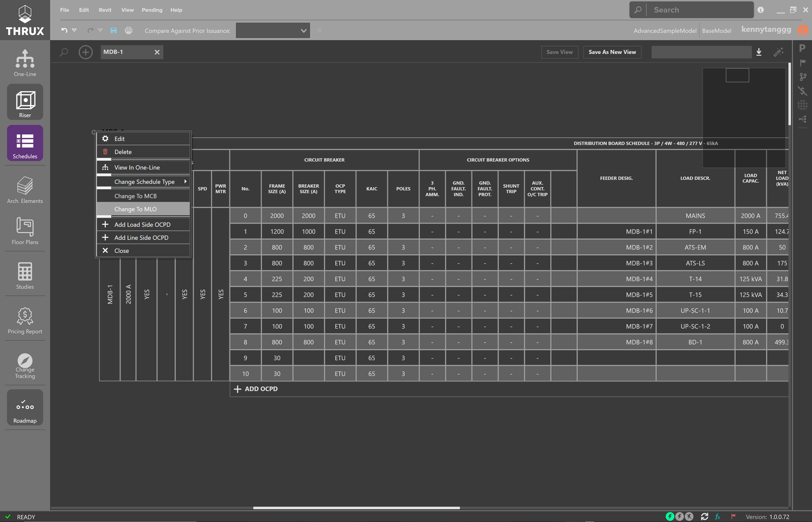Choose Close in the context menu
This screenshot has height=522, width=812.
click(143, 251)
